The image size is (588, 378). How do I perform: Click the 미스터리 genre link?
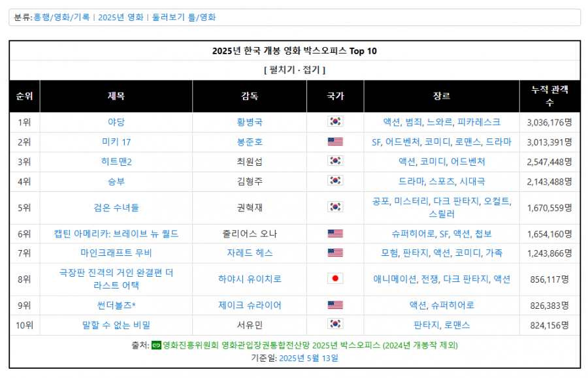coord(412,202)
